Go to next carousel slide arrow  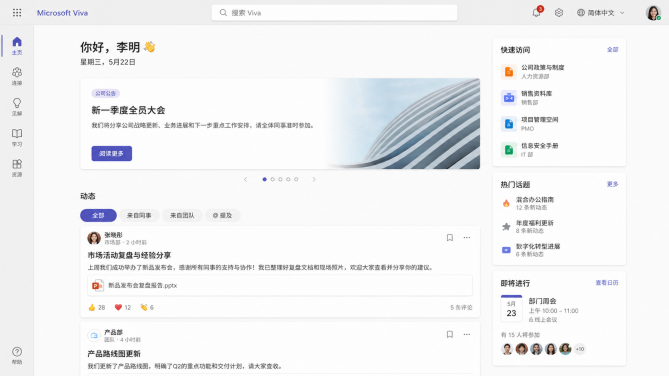(314, 180)
